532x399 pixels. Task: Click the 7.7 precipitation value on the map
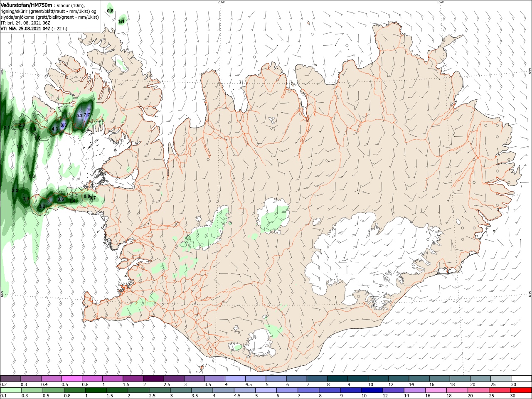tap(87, 115)
